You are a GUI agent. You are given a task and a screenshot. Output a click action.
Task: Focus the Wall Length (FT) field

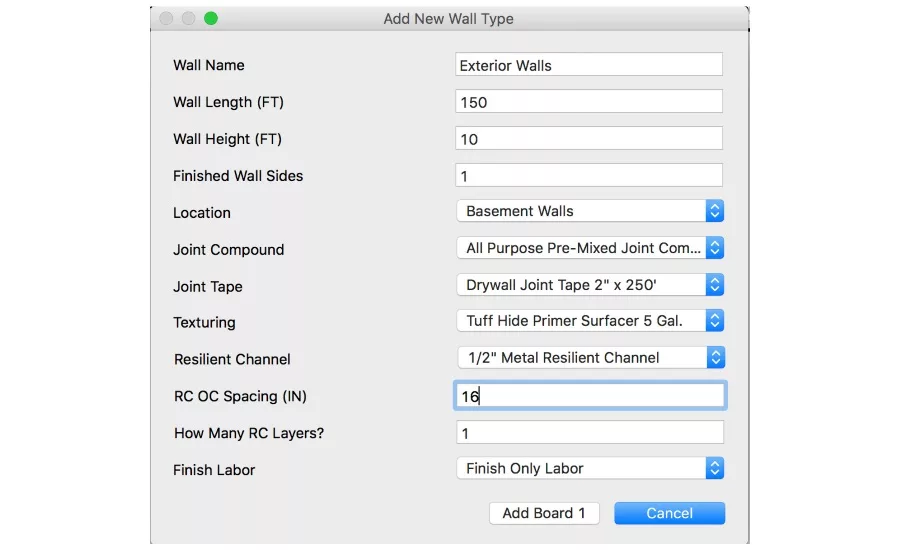coord(588,102)
